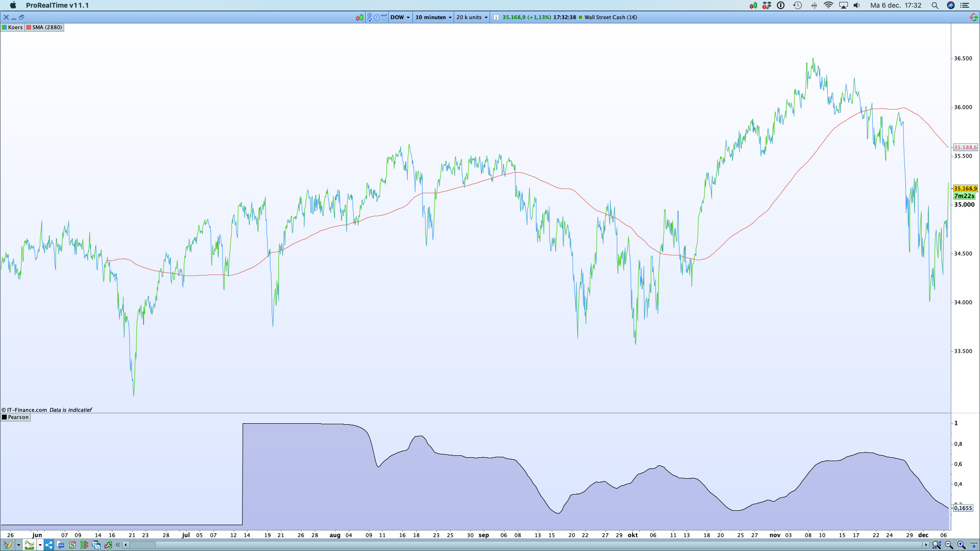Open the chat comments icon
Image resolution: width=980 pixels, height=551 pixels.
tap(61, 545)
